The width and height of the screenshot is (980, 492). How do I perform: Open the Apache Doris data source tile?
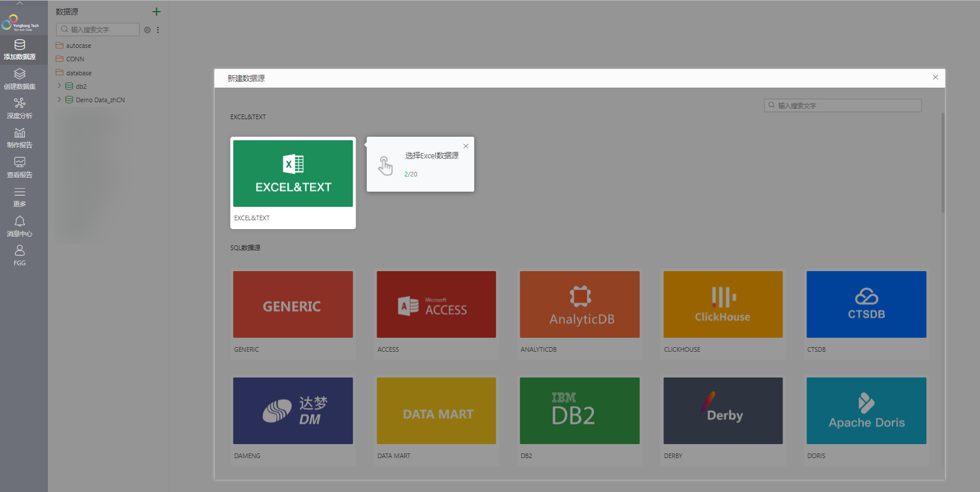click(866, 411)
